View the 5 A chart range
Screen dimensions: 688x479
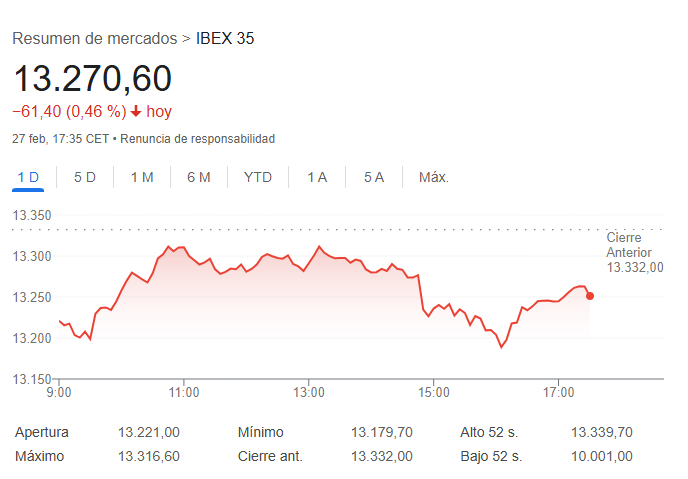point(374,177)
